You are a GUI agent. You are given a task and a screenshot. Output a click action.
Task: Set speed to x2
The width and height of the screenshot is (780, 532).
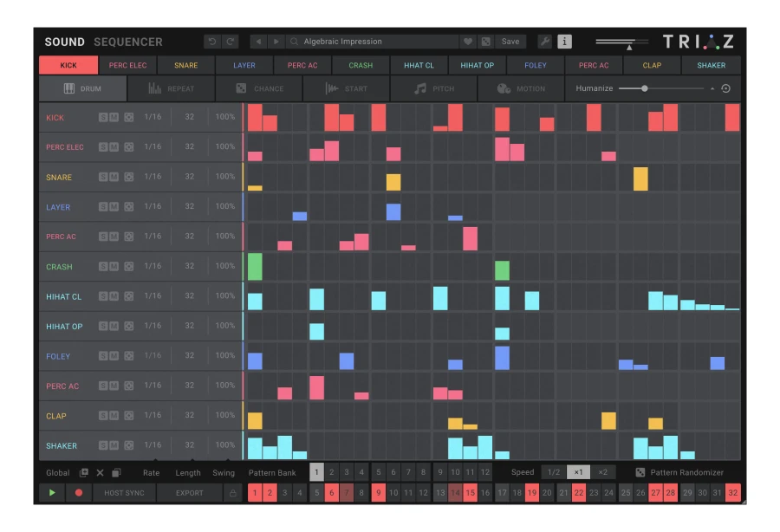click(603, 472)
